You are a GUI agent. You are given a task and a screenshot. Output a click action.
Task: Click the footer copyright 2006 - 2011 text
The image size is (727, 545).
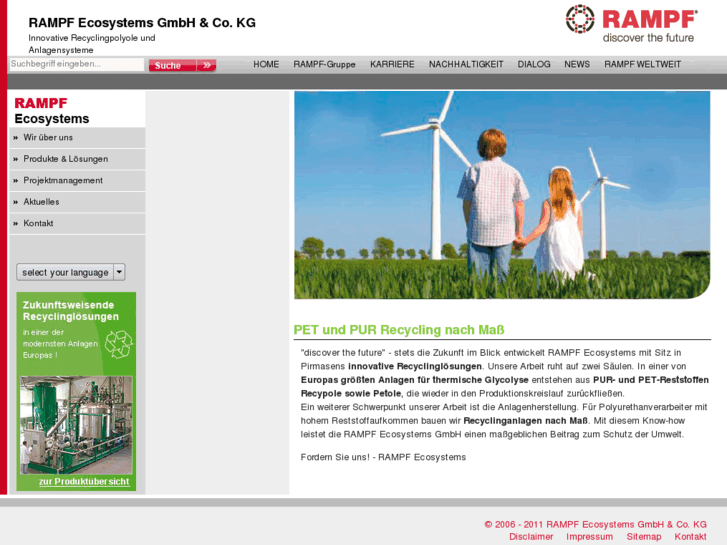(595, 524)
